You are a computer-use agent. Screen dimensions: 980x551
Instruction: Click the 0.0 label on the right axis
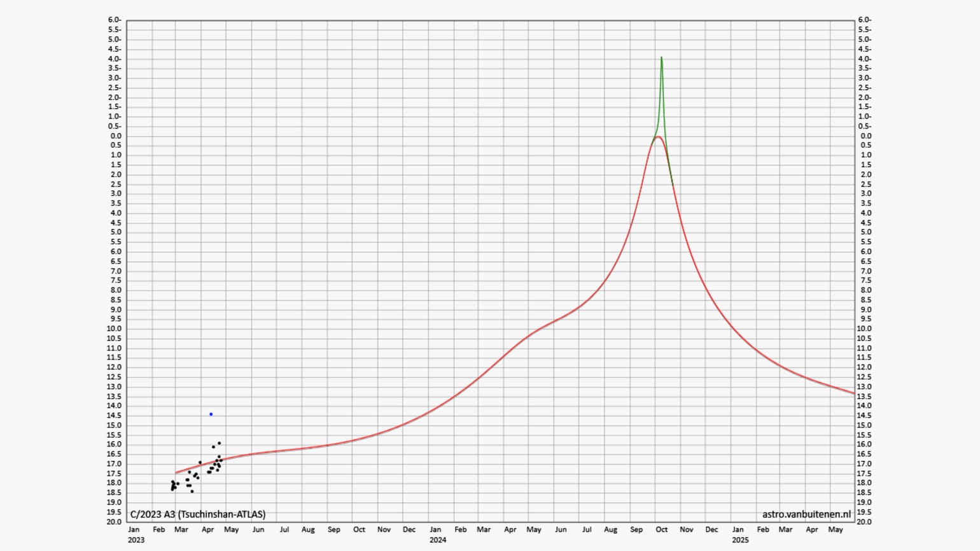click(865, 136)
